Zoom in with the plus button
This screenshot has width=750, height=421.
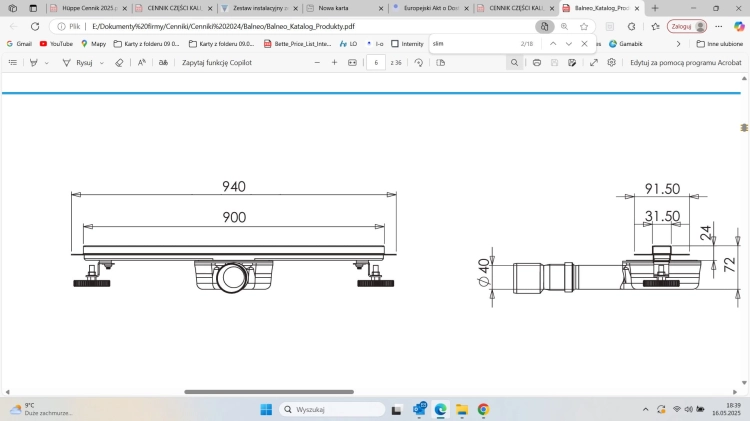tap(334, 63)
